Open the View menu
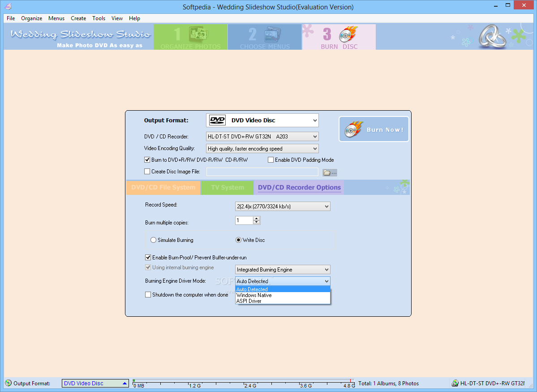Screen dimensions: 537x392 point(117,18)
